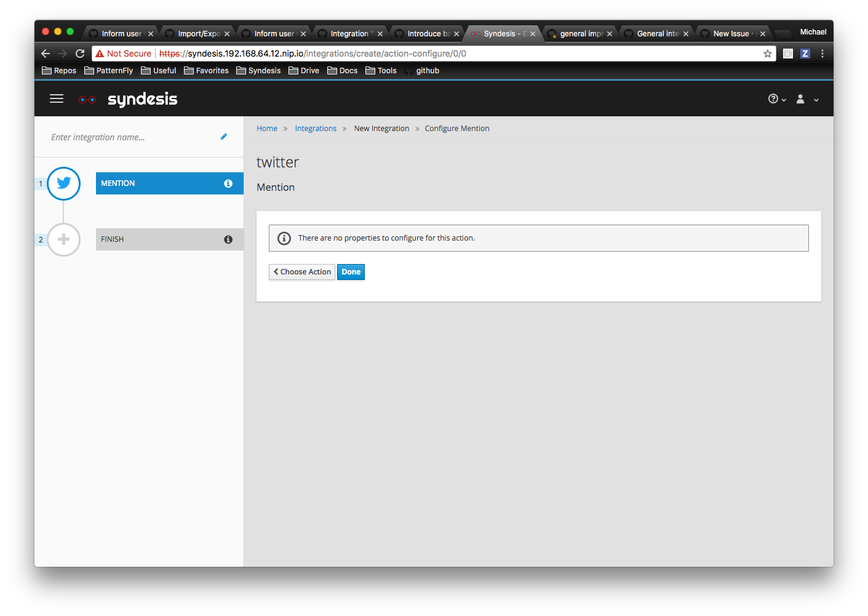Open the help menu dropdown
This screenshot has width=868, height=616.
coord(777,99)
